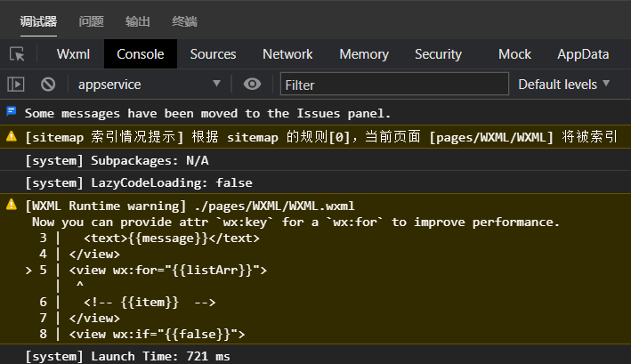631x364 pixels.
Task: Switch to the 输出 tab
Action: tap(138, 21)
